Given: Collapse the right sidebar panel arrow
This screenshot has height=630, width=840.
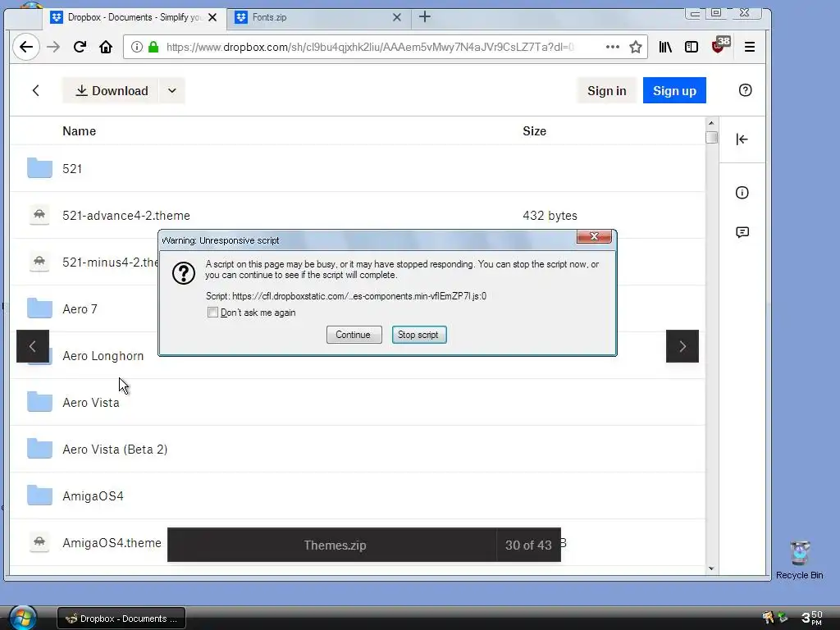Looking at the screenshot, I should 742,139.
